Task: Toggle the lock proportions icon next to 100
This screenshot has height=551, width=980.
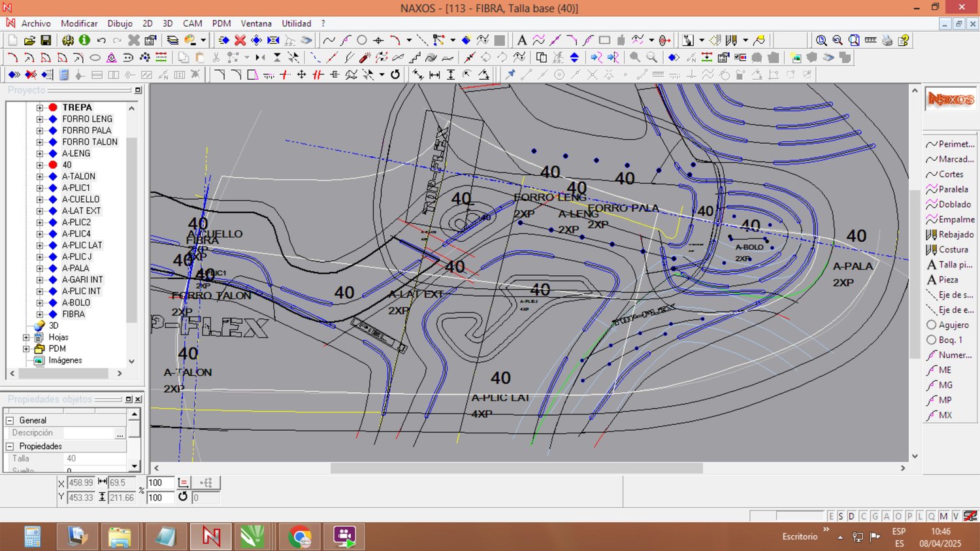Action: [x=184, y=483]
